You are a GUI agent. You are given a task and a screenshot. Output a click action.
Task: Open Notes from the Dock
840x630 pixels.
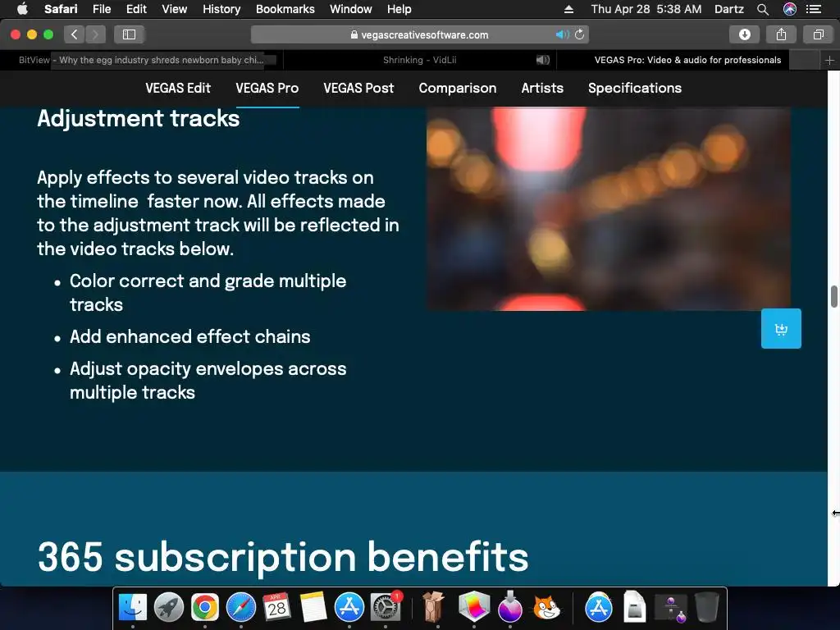(x=313, y=608)
